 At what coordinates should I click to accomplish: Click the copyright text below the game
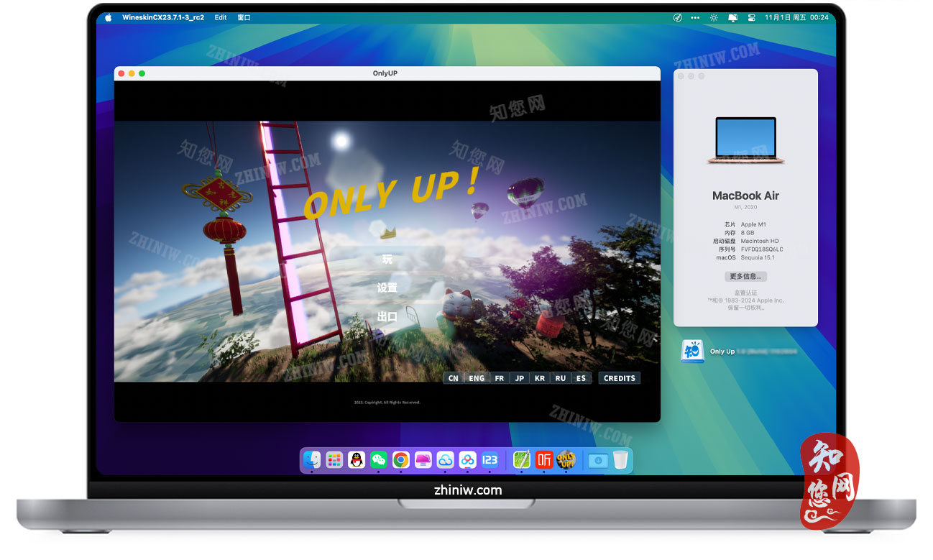pyautogui.click(x=387, y=403)
